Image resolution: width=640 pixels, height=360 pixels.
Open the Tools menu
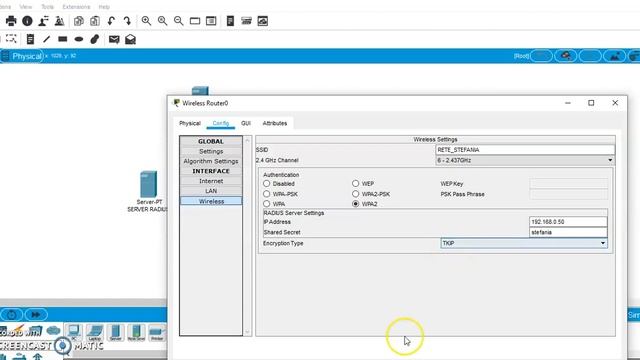47,7
